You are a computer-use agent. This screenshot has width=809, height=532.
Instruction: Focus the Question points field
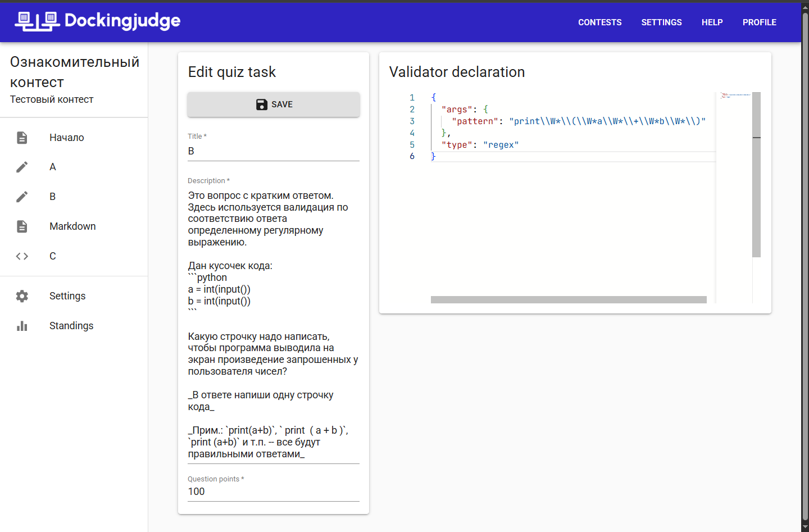(x=274, y=492)
